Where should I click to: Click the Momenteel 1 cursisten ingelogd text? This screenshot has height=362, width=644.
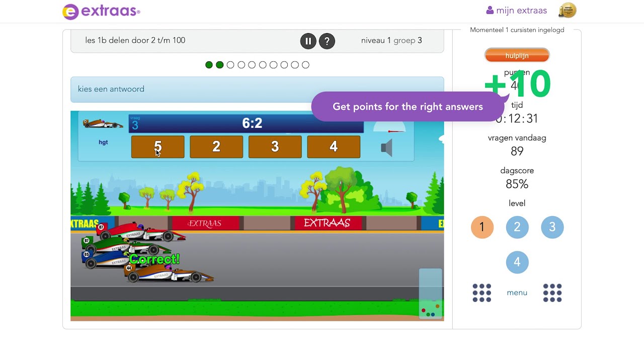coord(517,30)
